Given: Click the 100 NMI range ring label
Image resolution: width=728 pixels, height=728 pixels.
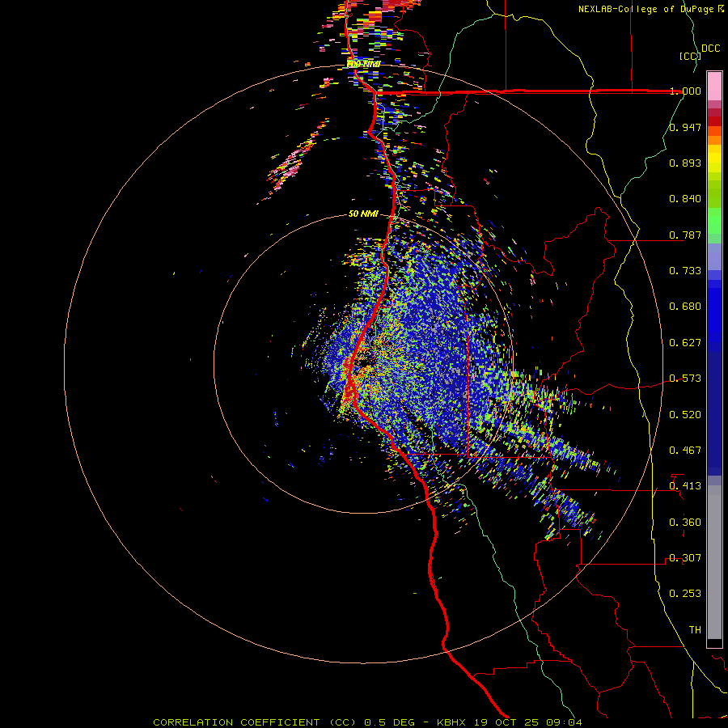Looking at the screenshot, I should point(363,64).
